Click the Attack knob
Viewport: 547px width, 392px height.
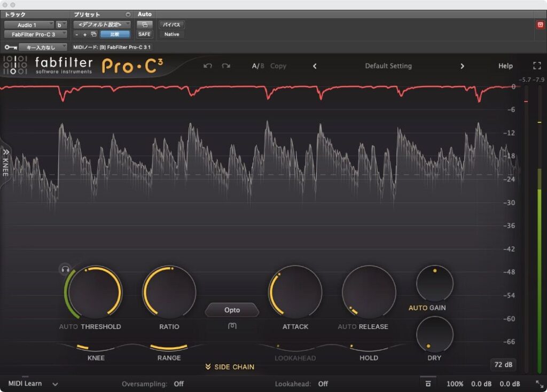[295, 292]
